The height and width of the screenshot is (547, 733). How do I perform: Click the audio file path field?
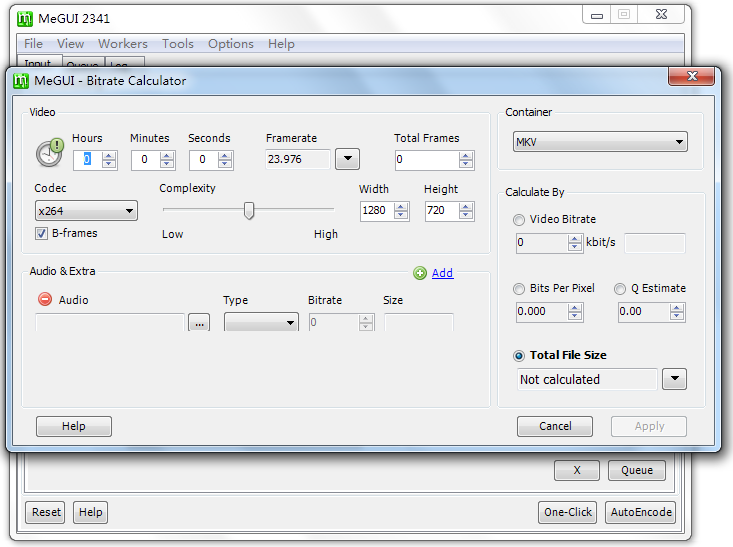click(x=110, y=323)
